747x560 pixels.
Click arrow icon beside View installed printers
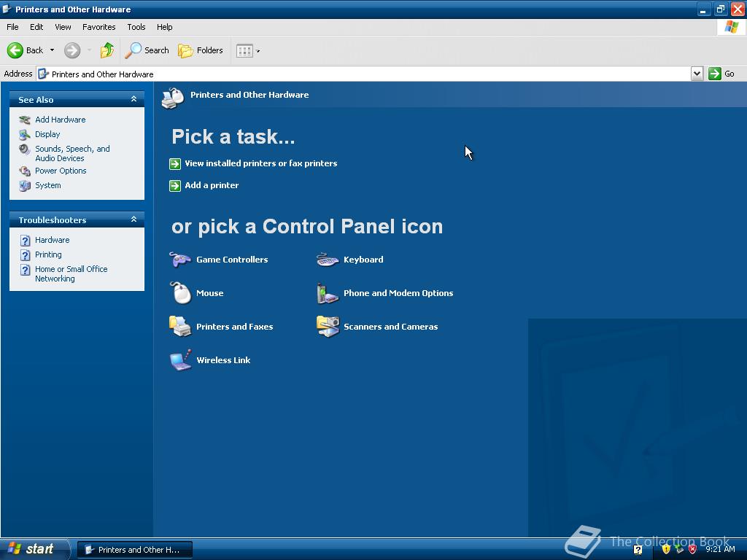(175, 164)
